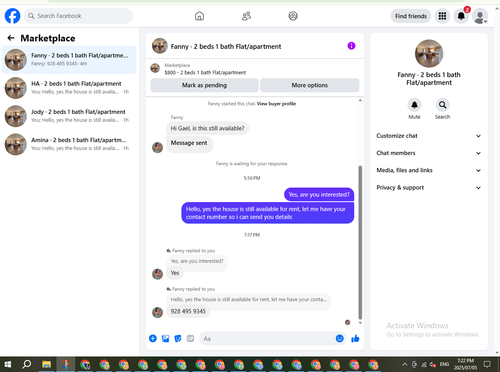Viewport: 500px width, 372px height.
Task: Expand the Customize chat section
Action: pos(429,136)
